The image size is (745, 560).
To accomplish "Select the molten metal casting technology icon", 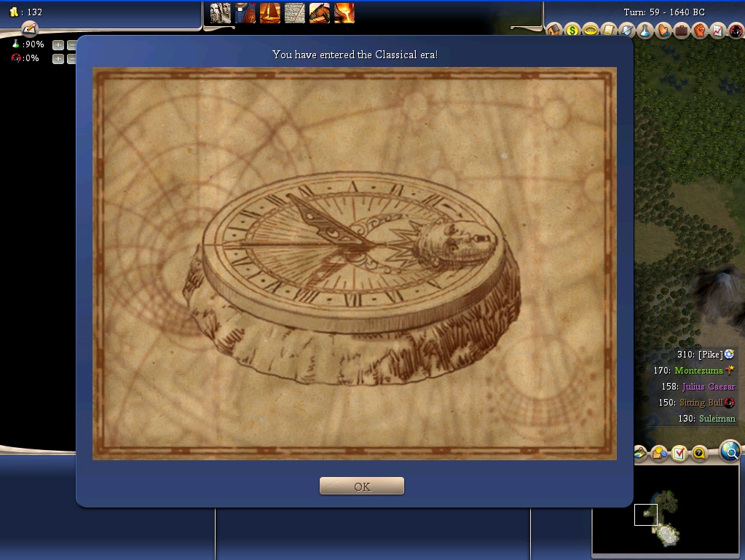I will click(344, 13).
